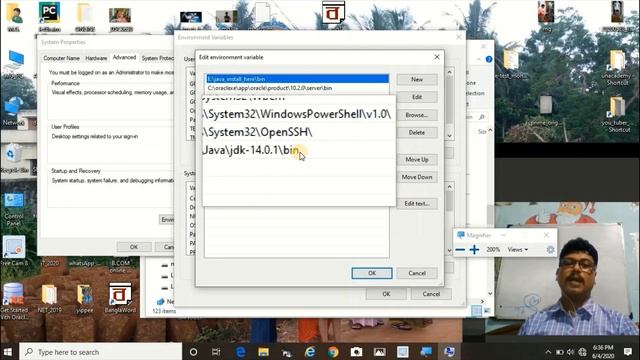Image resolution: width=640 pixels, height=360 pixels.
Task: Confirm Edit environment variable dialog with OK
Action: (372, 273)
